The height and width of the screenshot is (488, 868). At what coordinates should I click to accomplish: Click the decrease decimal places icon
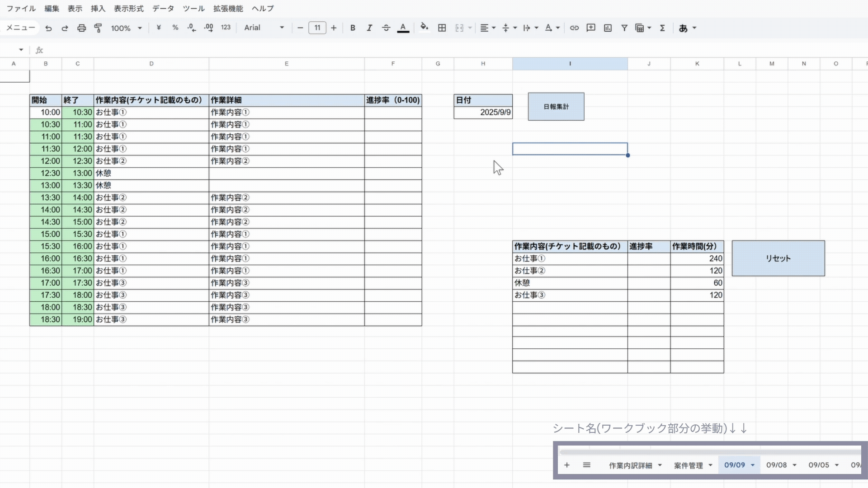pos(191,28)
